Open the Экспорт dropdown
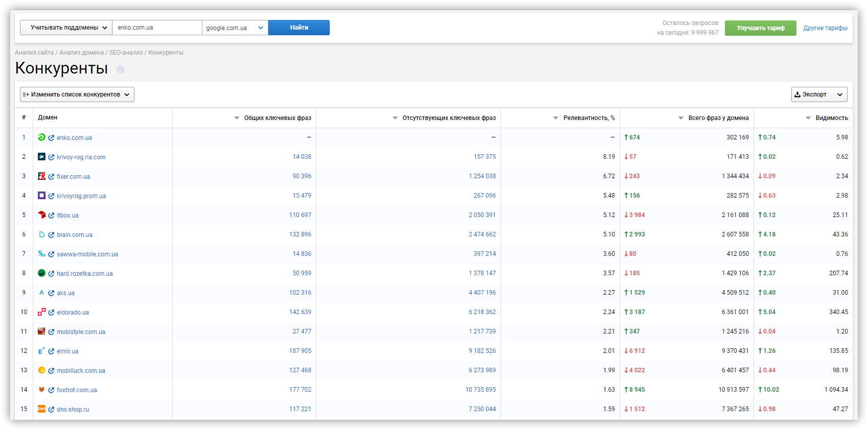The height and width of the screenshot is (430, 868). [819, 94]
